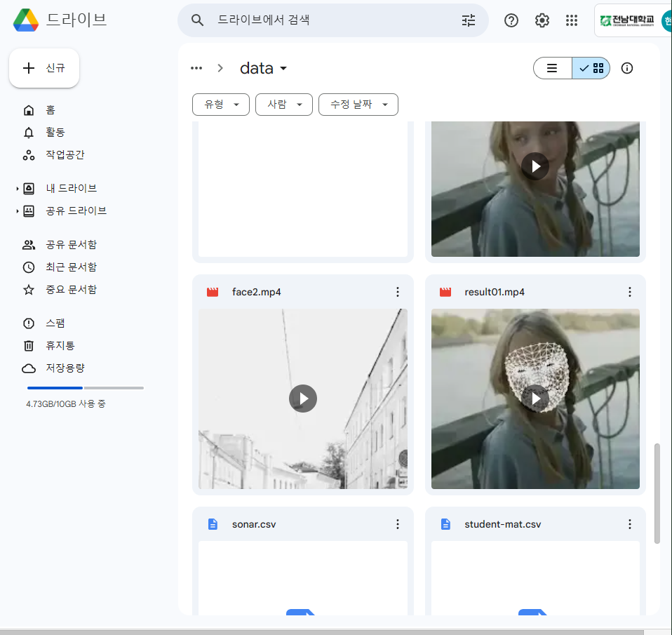Select the result01.mp4 file name
This screenshot has width=672, height=635.
tap(495, 292)
